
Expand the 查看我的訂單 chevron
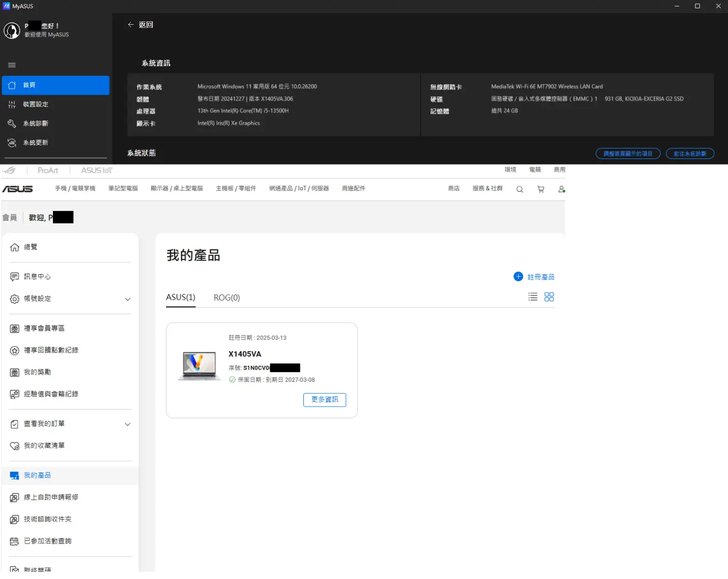pos(128,424)
